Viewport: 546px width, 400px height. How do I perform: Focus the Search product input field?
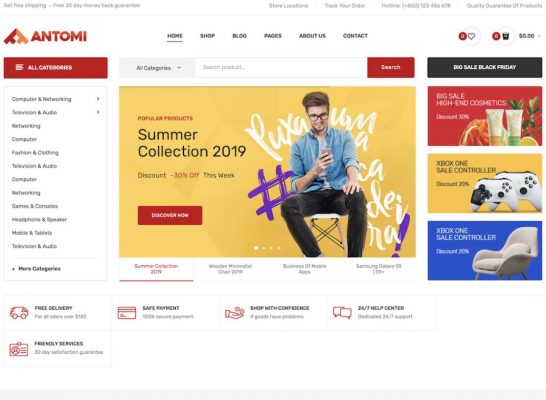281,68
